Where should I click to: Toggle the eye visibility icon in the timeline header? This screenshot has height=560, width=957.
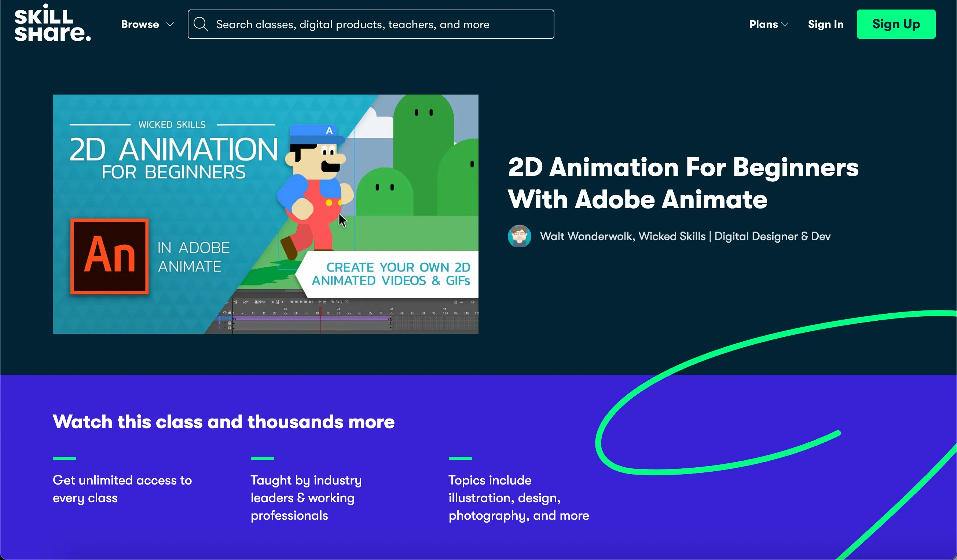click(x=225, y=313)
